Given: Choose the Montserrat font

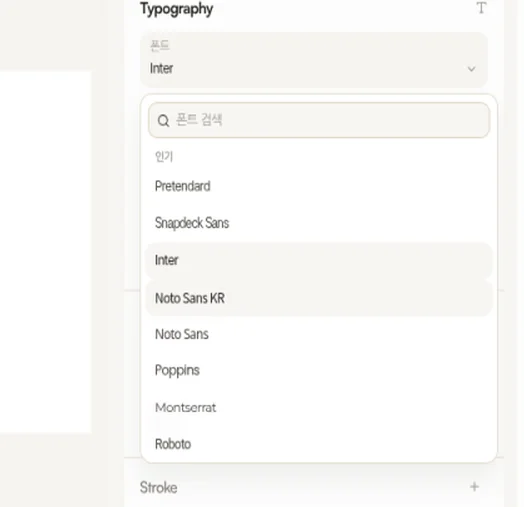Looking at the screenshot, I should point(319,407).
